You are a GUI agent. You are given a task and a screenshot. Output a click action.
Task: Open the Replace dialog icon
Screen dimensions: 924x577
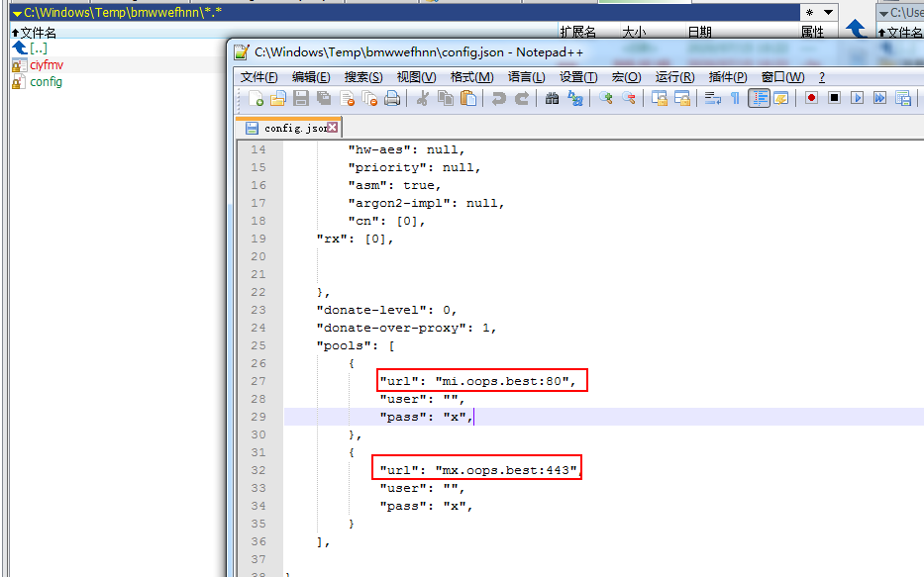tap(575, 98)
